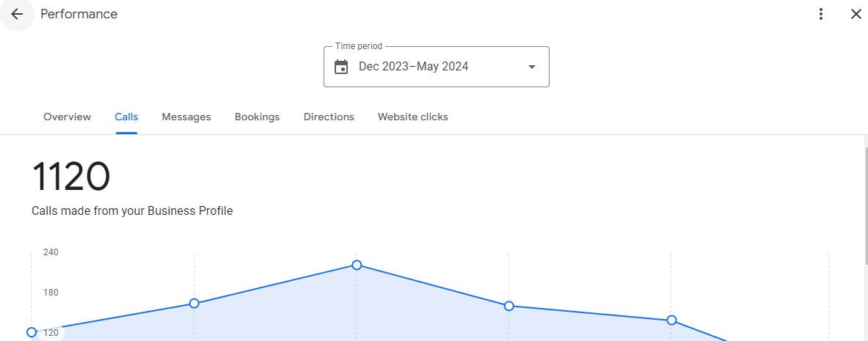
Task: Click the second data point on the line
Action: tap(194, 304)
